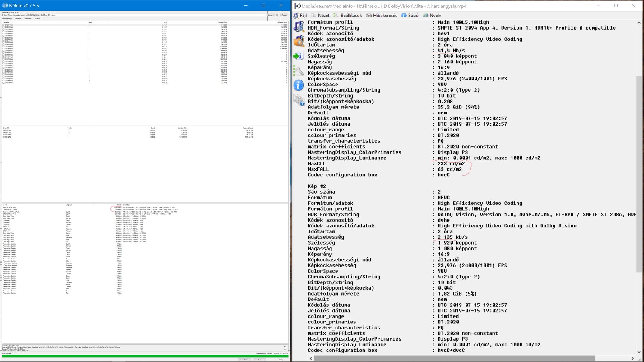
Task: Click the 'MaxCLL' field label in MediaInfo
Action: 317,164
